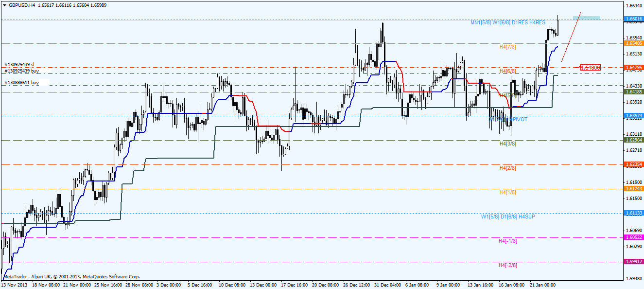Click the blue 1.63574 price tag

(633, 116)
